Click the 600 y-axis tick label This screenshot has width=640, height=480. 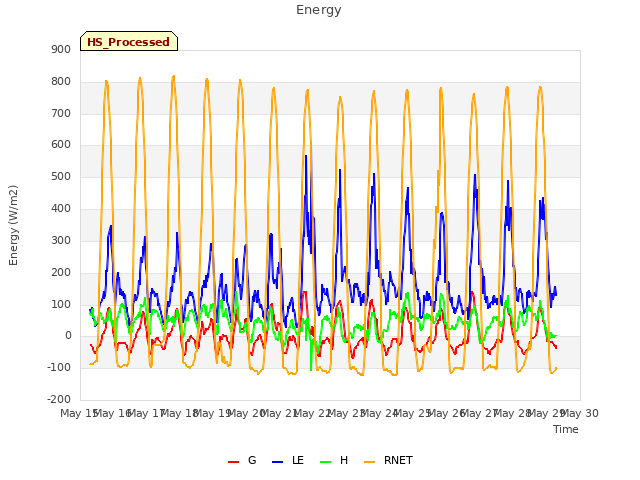click(x=61, y=144)
